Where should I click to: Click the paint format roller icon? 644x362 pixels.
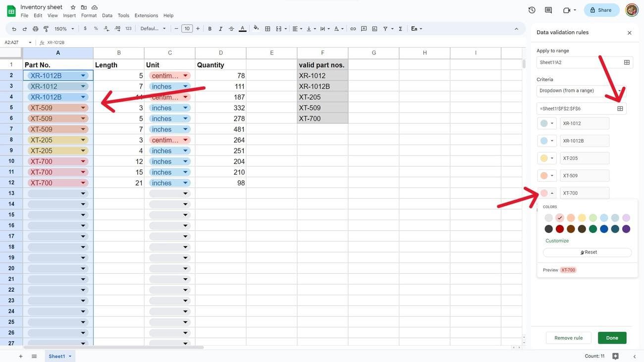(x=46, y=29)
